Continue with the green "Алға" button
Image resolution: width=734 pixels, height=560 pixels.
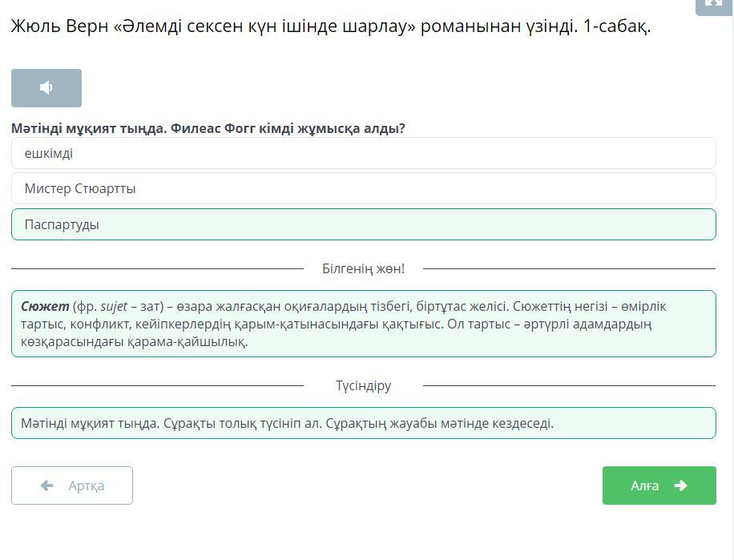[x=659, y=485]
